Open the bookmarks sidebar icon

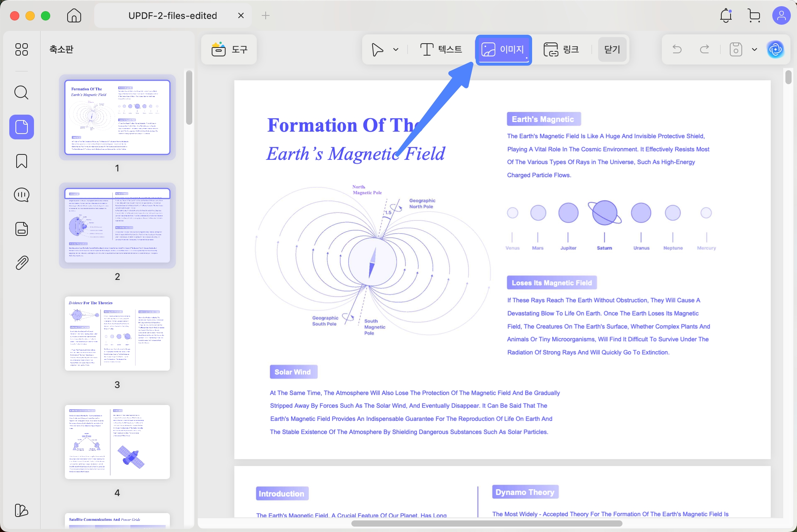[22, 161]
